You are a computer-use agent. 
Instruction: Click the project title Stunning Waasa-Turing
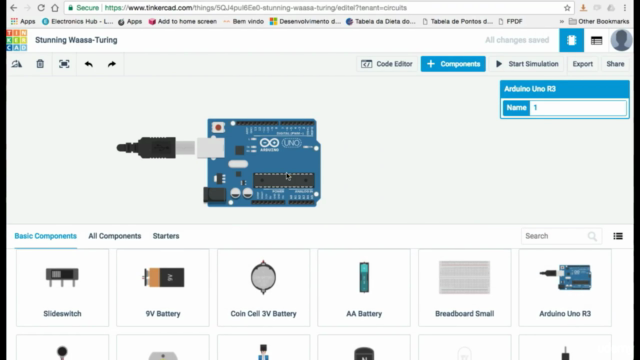[x=76, y=40]
